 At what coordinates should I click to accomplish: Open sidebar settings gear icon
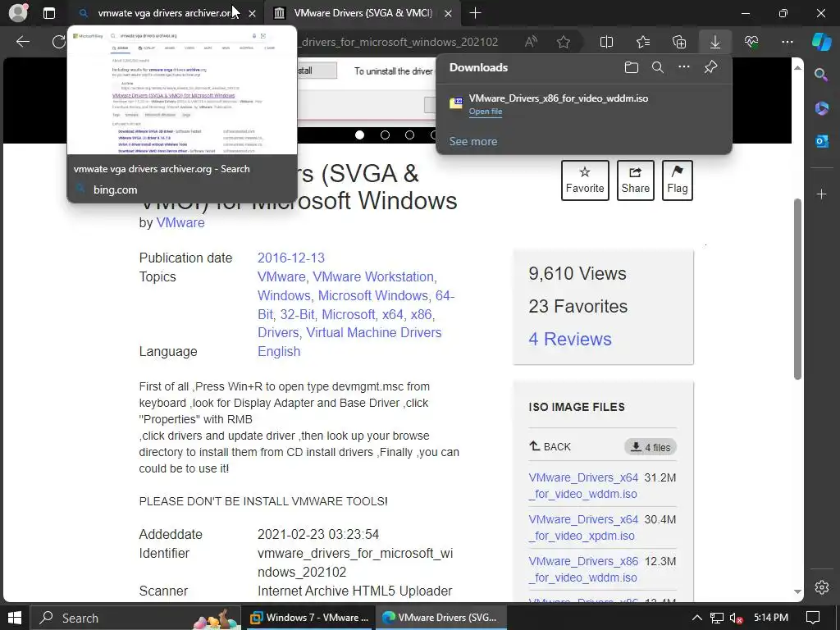tap(822, 587)
